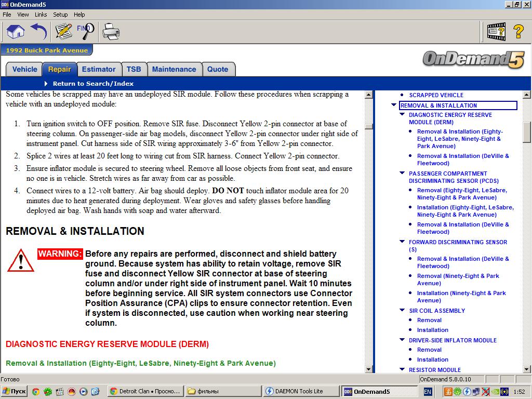
Task: Click the yellow Help question mark icon
Action: click(518, 32)
